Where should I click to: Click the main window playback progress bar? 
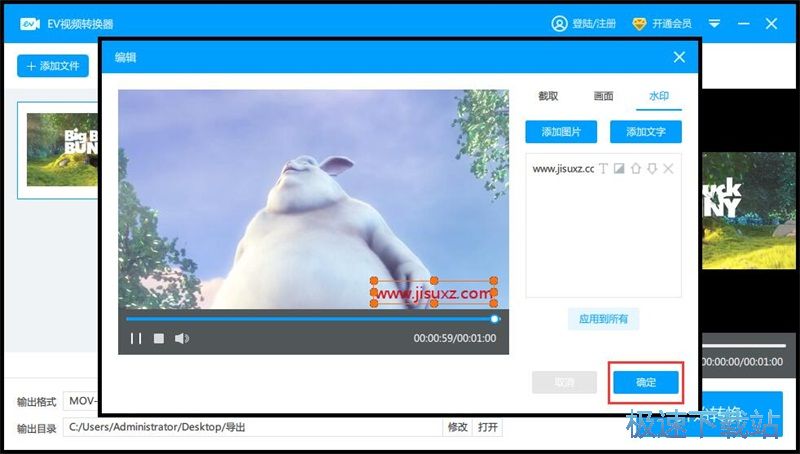(744, 346)
